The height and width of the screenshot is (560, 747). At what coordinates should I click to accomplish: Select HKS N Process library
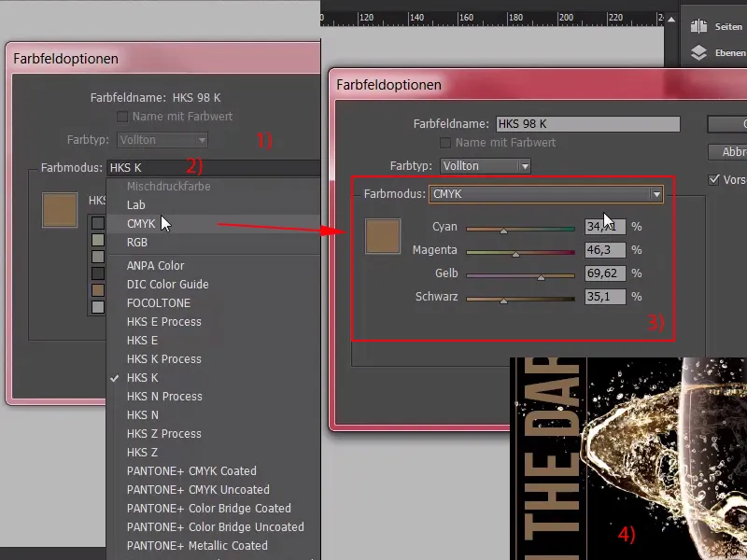tap(164, 397)
